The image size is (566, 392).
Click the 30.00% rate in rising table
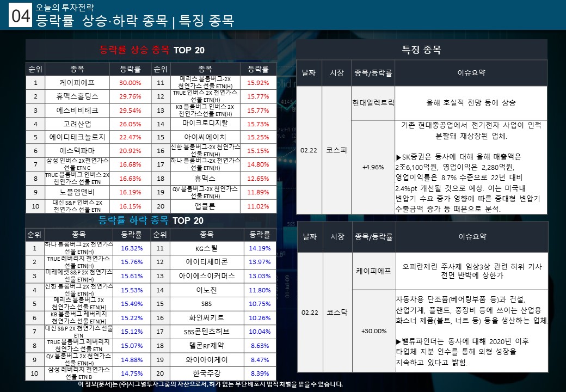coord(130,83)
